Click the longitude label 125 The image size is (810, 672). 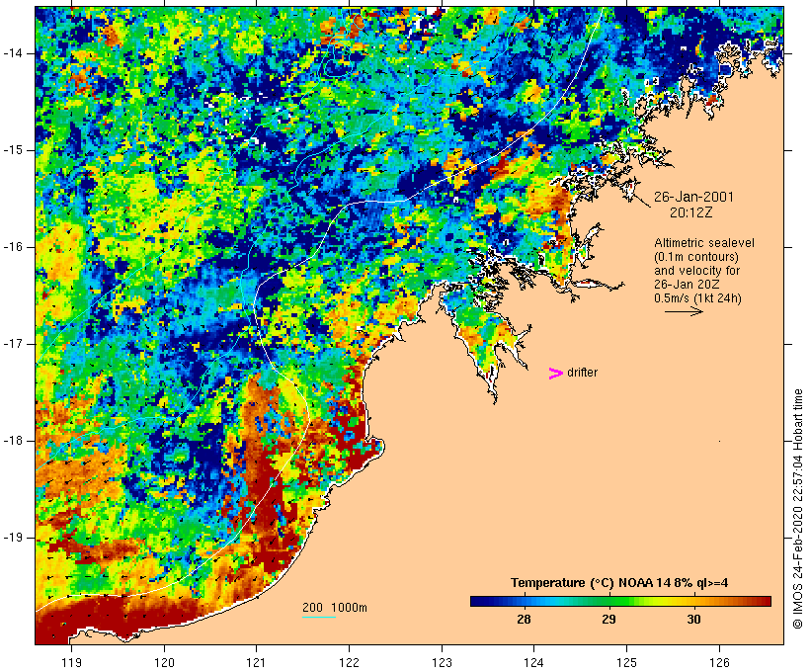626,663
